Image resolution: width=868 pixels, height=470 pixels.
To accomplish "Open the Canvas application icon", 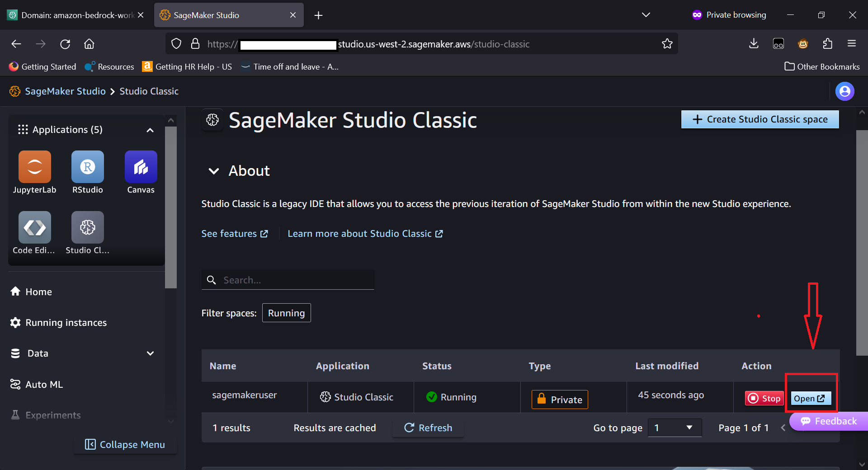I will (141, 167).
